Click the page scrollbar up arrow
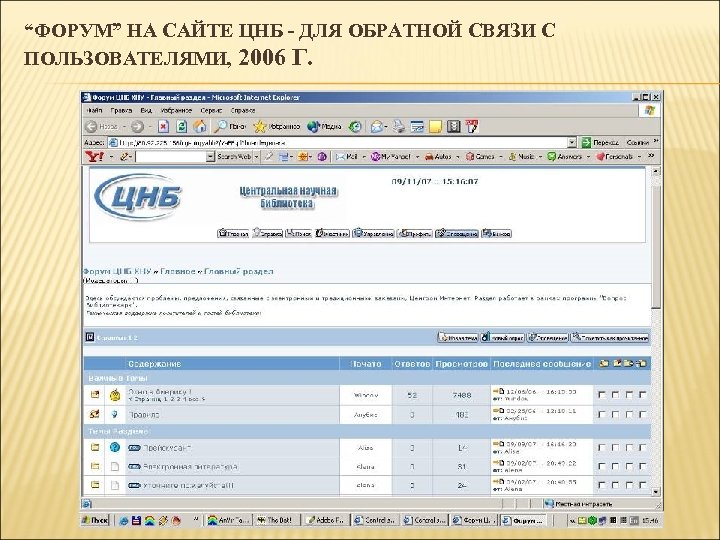This screenshot has height=540, width=720. coord(656,171)
